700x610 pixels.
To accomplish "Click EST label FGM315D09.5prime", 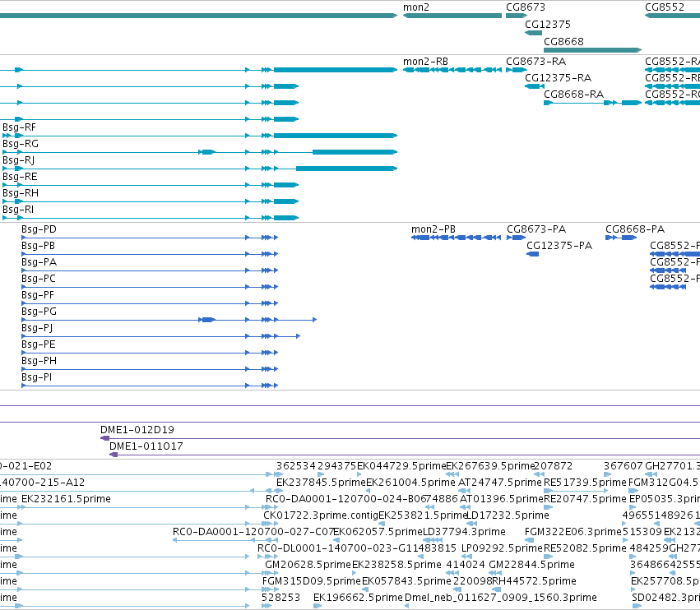I will (x=311, y=581).
